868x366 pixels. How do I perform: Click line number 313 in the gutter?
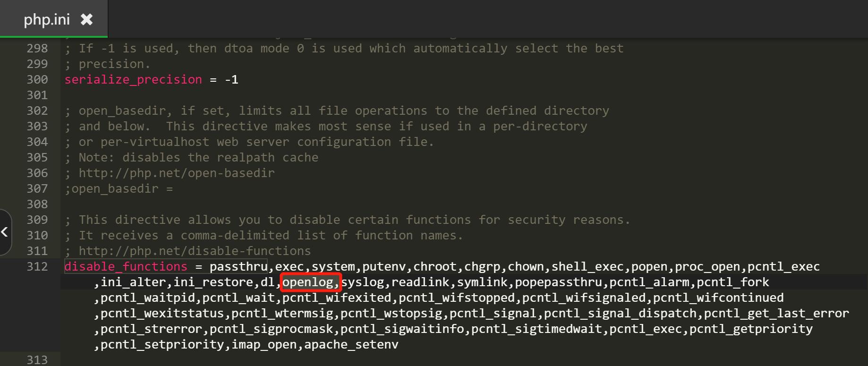point(37,360)
